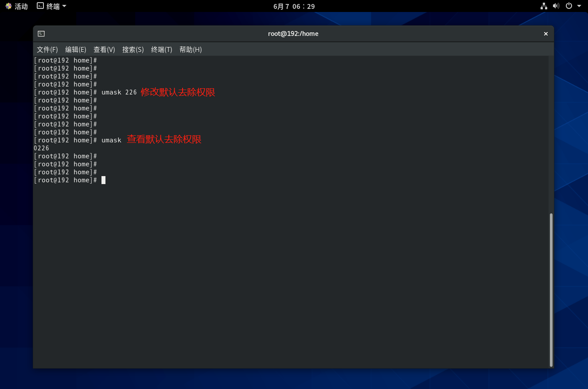Open the 帮助(H) menu
Screen dimensions: 588x389
pyautogui.click(x=191, y=50)
